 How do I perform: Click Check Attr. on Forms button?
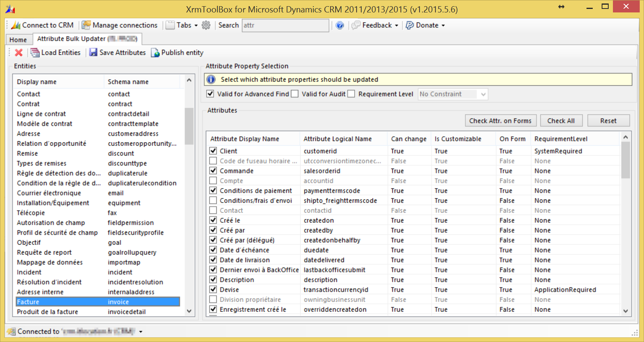(501, 121)
